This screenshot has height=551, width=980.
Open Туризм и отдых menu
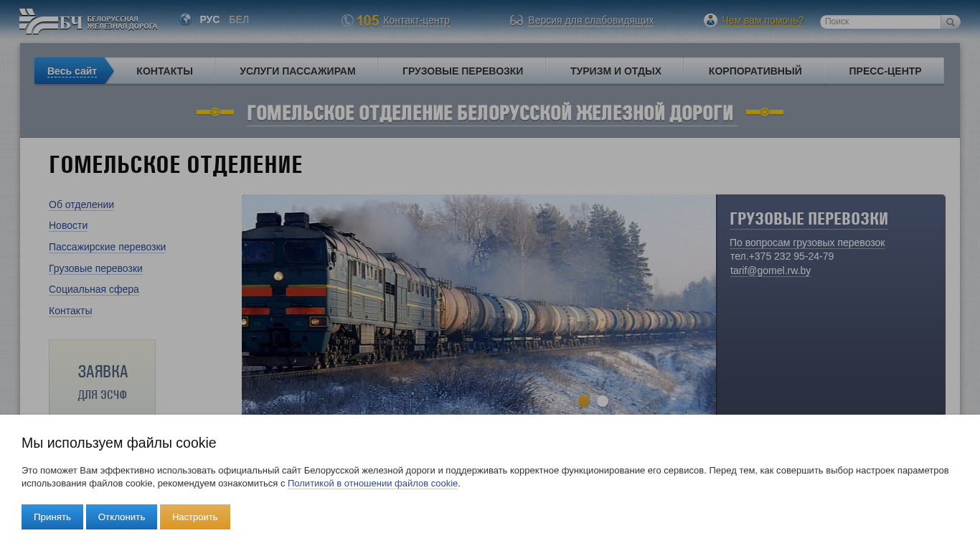tap(616, 71)
